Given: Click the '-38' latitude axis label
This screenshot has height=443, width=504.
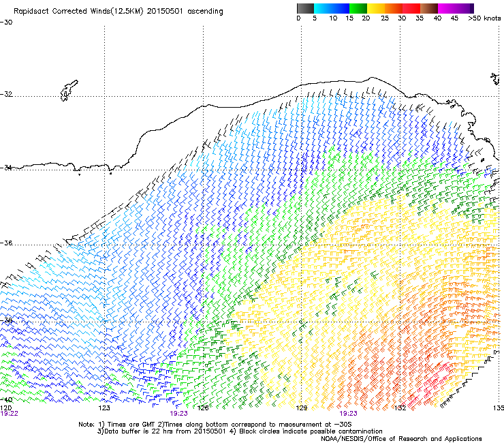Looking at the screenshot, I should (x=6, y=320).
